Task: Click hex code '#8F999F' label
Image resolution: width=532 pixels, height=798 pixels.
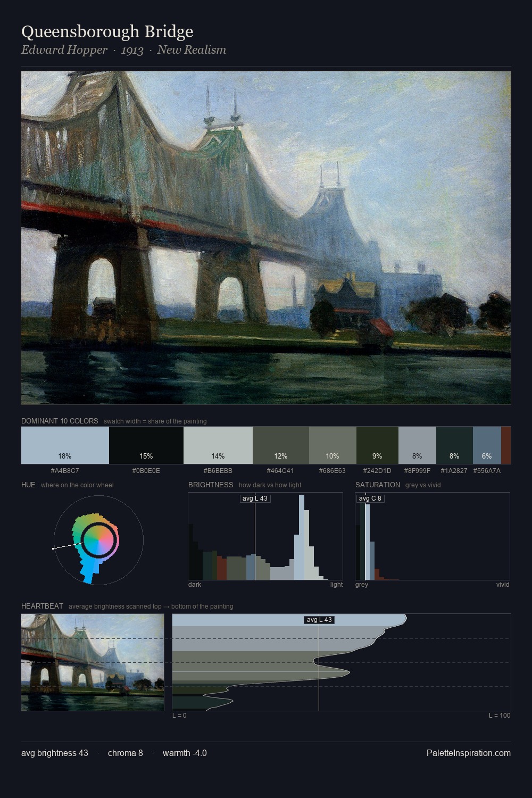Action: click(417, 470)
